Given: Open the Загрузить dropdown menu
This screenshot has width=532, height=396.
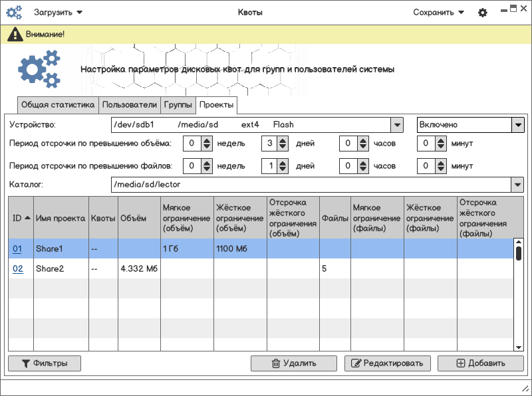Looking at the screenshot, I should [59, 13].
